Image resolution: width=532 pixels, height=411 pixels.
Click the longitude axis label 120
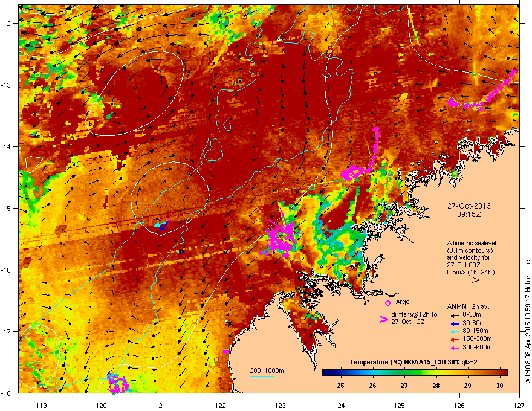click(x=102, y=405)
